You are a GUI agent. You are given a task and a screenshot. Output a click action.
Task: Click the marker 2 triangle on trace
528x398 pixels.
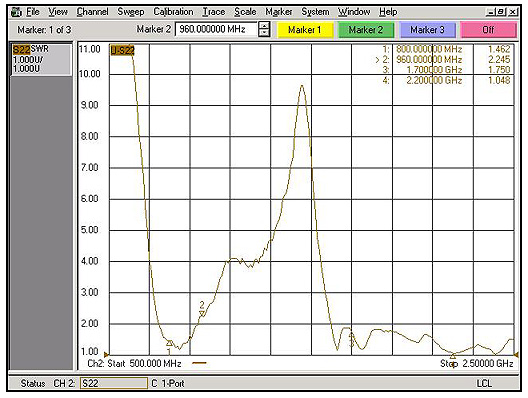pyautogui.click(x=202, y=313)
